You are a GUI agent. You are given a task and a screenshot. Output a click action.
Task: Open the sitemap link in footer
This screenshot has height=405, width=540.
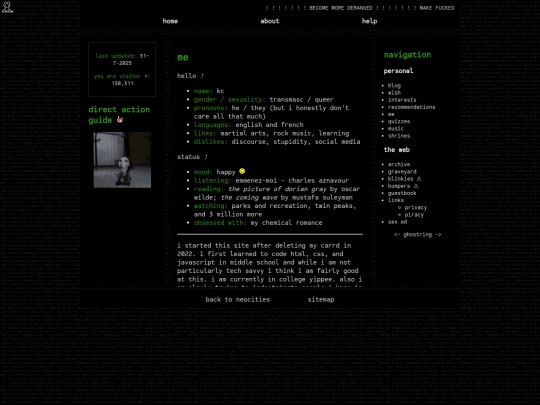tap(321, 300)
